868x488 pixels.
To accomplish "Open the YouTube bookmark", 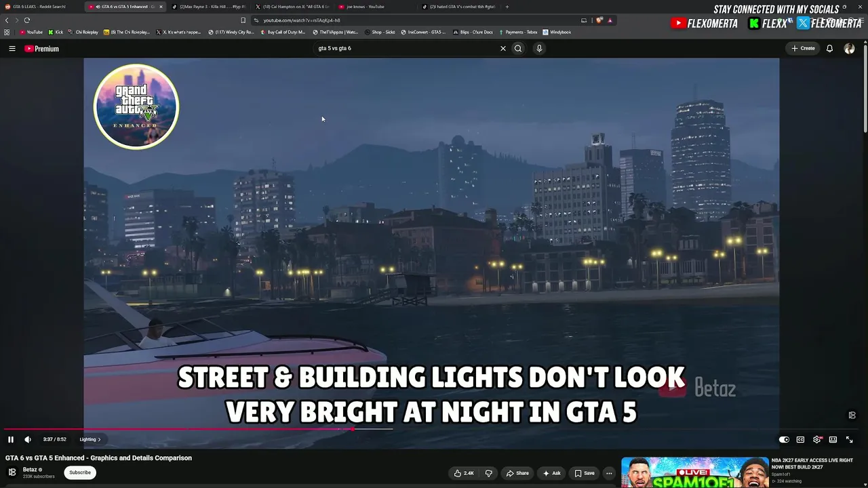I will [31, 32].
